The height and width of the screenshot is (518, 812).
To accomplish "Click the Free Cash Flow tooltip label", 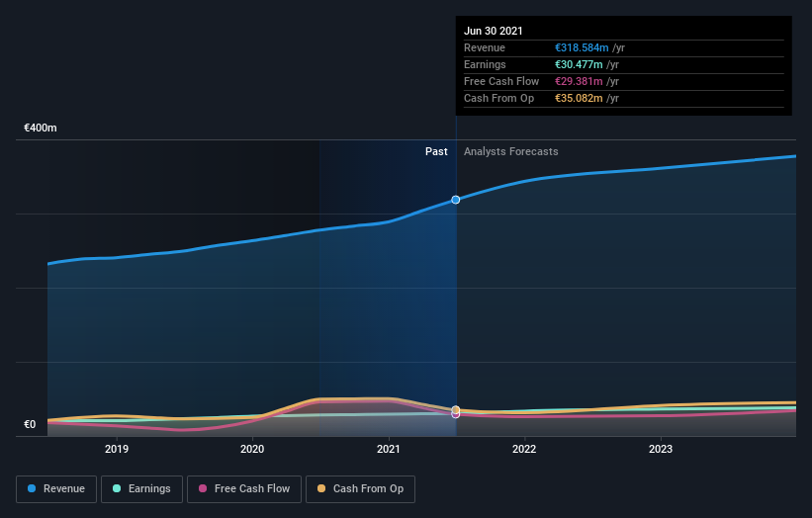I will click(x=501, y=81).
